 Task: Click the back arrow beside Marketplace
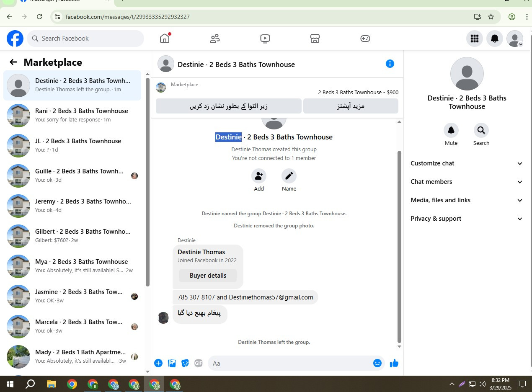tap(13, 62)
